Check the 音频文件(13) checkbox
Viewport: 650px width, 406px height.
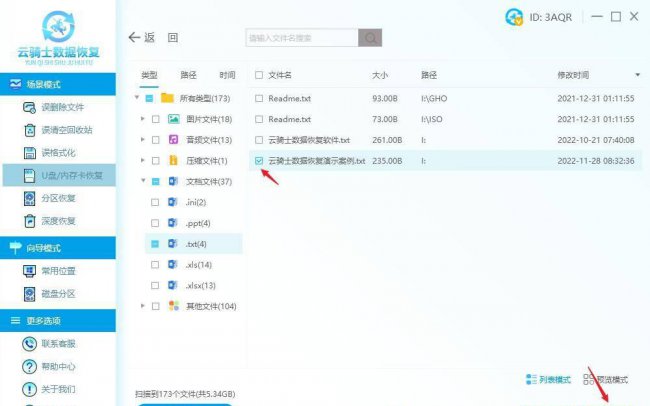(155, 140)
